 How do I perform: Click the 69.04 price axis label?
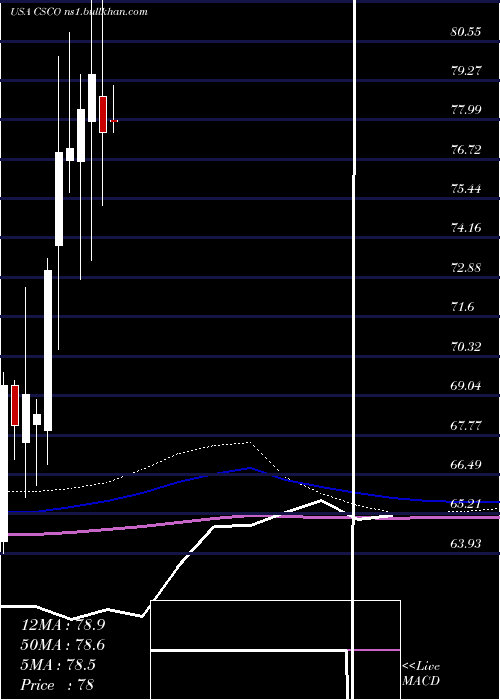click(466, 385)
